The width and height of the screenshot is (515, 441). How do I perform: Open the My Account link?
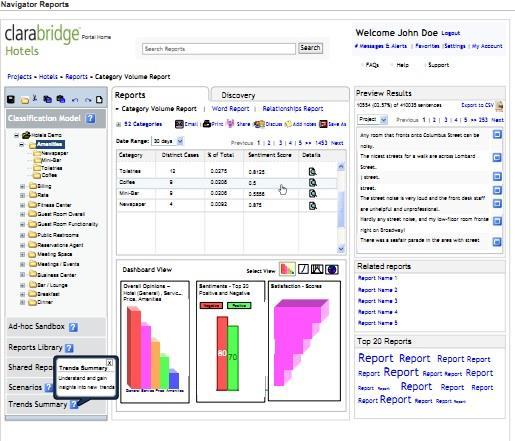487,46
